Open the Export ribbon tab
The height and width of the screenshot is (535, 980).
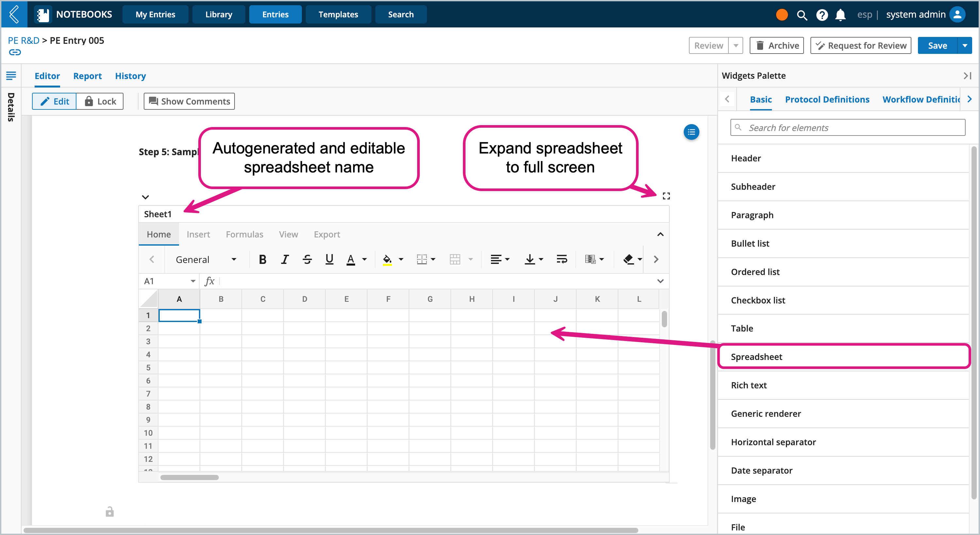tap(327, 235)
